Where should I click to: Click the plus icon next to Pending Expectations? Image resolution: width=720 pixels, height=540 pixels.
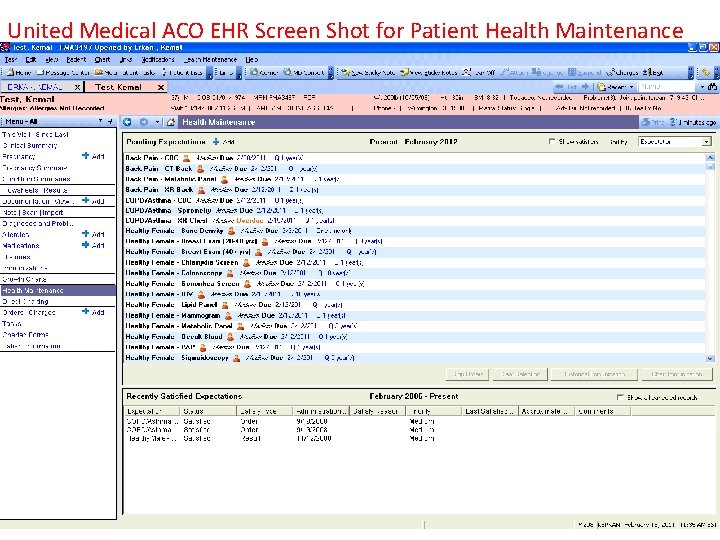[x=215, y=142]
